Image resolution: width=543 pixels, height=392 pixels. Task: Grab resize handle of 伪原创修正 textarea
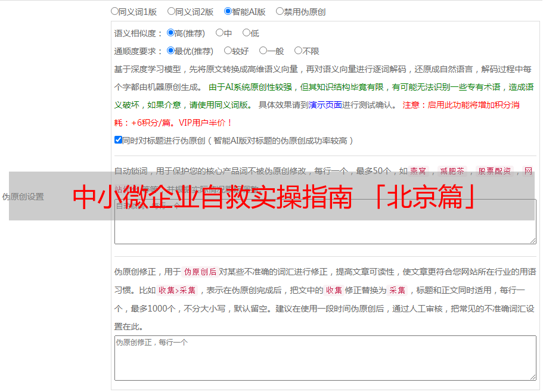(533, 377)
